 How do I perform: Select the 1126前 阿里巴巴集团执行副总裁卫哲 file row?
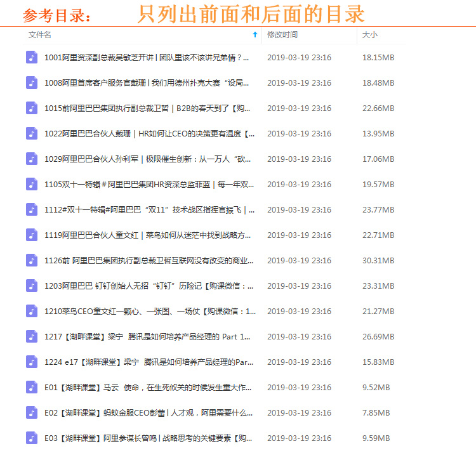[x=146, y=260]
